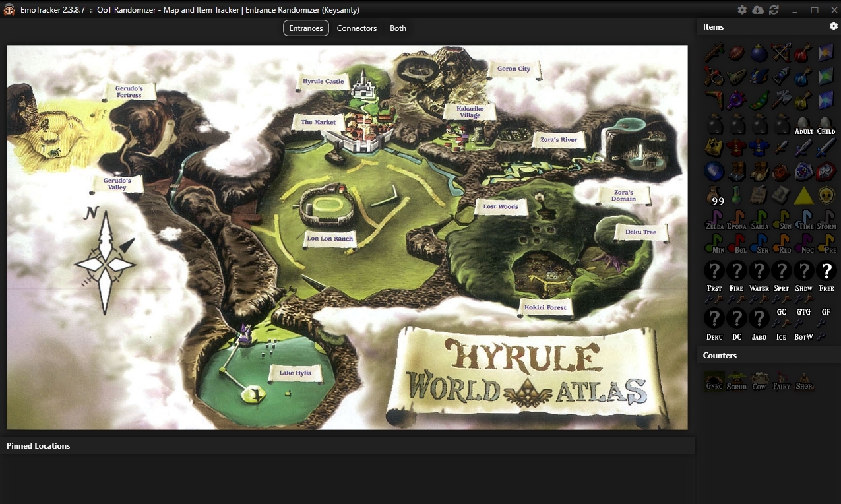
Task: Toggle the blue Zora Tunic
Action: coord(759,148)
